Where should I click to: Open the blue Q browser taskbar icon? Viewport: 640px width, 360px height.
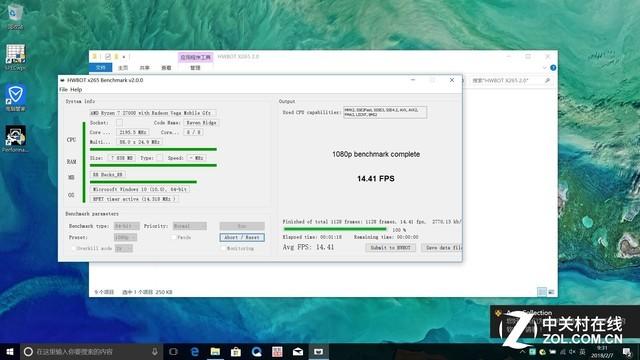click(257, 351)
